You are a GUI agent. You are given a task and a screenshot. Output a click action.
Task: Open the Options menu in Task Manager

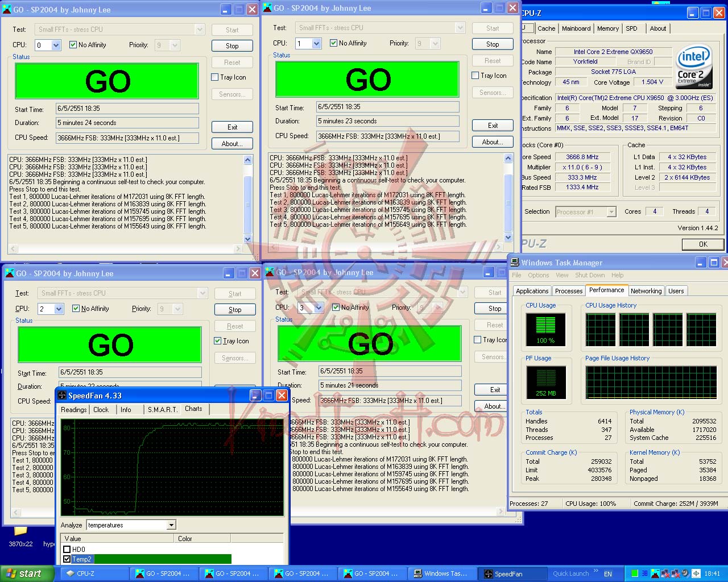click(538, 275)
